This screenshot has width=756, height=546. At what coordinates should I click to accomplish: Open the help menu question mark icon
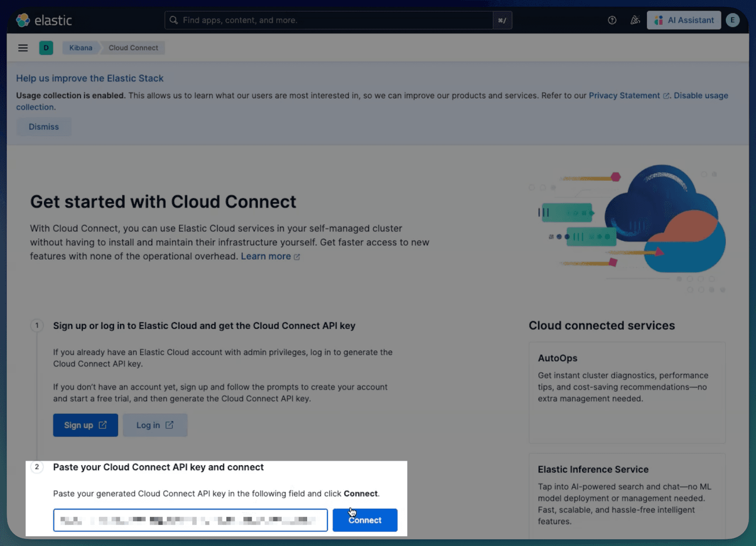point(612,20)
